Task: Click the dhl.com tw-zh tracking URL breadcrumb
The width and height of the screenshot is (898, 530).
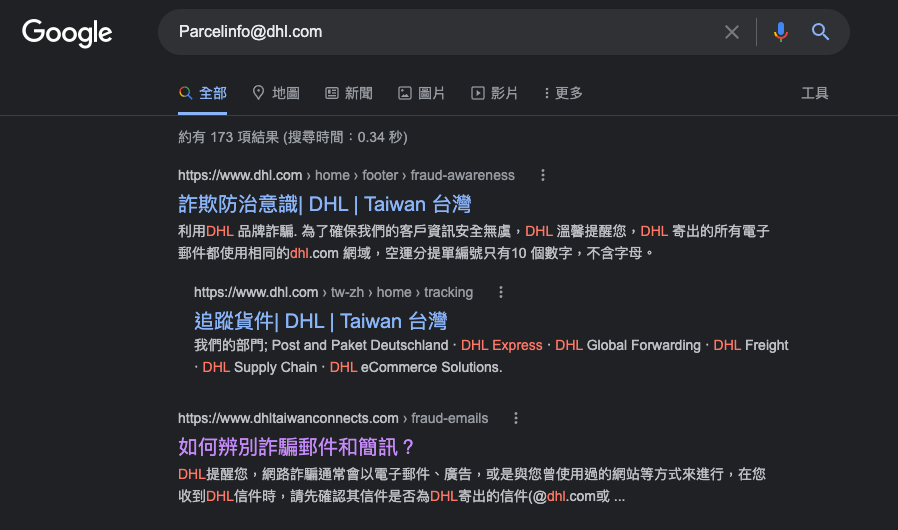Action: pos(334,292)
